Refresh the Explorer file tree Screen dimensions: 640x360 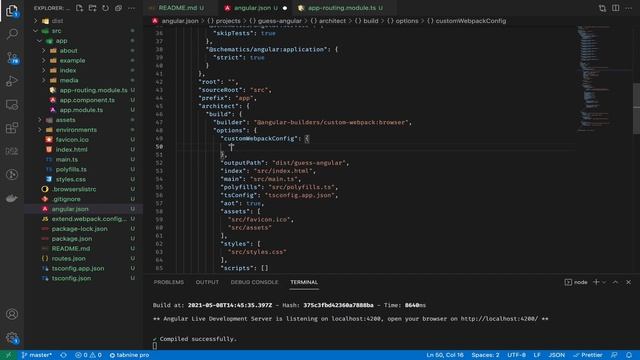(x=105, y=8)
